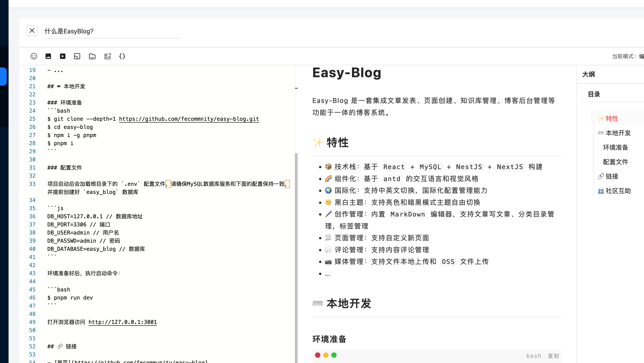This screenshot has height=363, width=644.
Task: Click the '评论管理' bullet in the preview
Action: tap(377, 250)
